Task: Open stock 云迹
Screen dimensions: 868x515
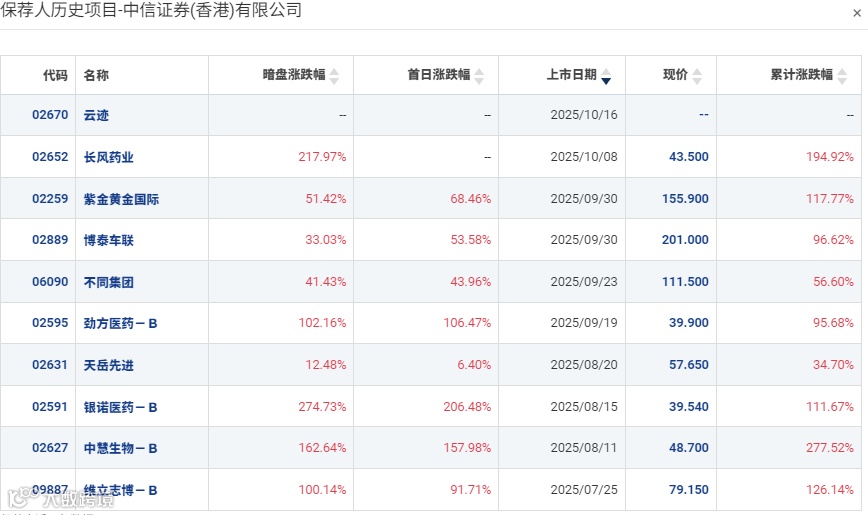Action: 96,115
